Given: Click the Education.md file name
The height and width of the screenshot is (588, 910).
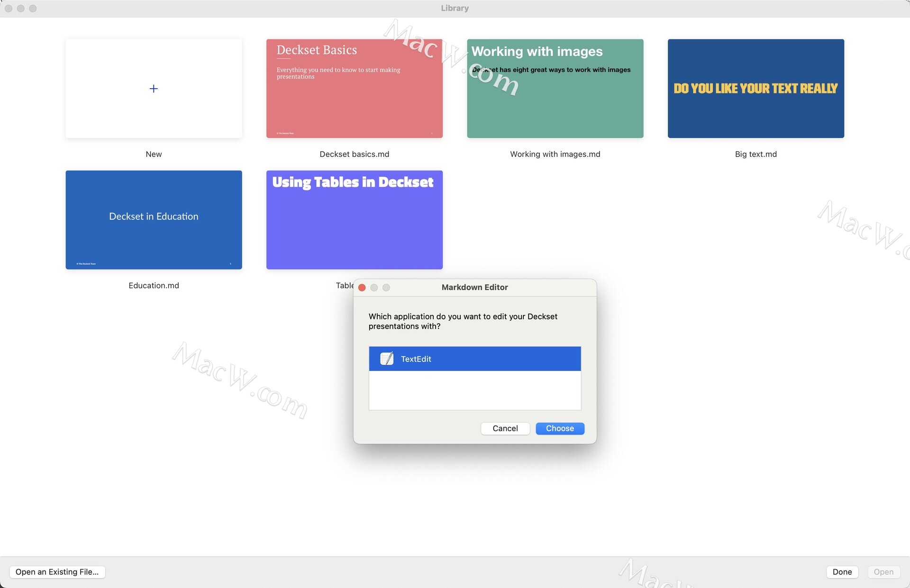Looking at the screenshot, I should 154,285.
